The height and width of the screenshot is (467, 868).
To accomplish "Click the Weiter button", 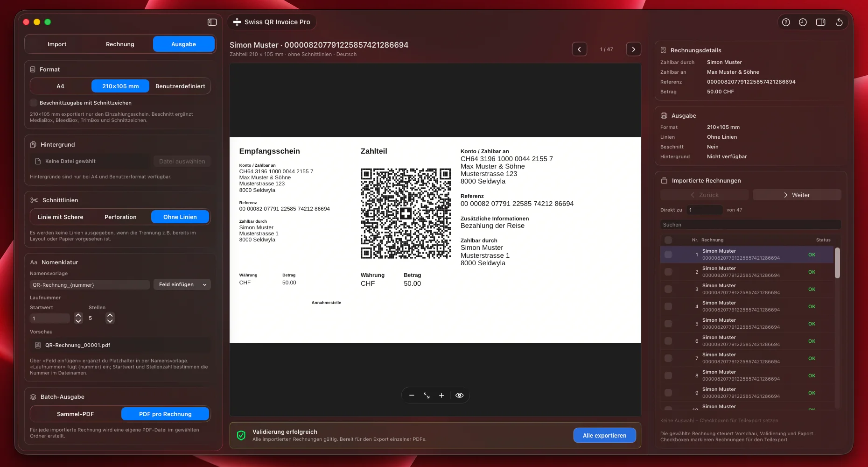I will click(x=797, y=195).
